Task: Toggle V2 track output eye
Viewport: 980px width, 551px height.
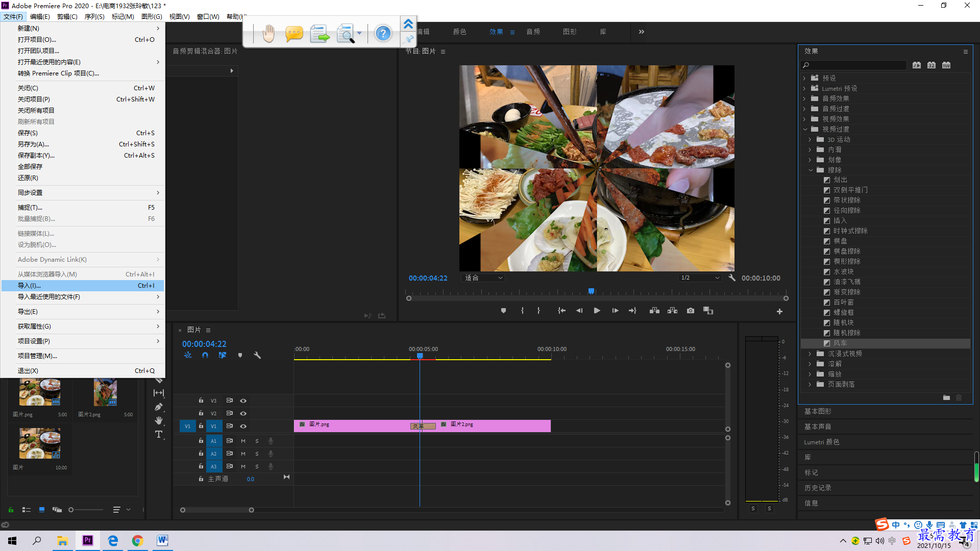Action: tap(243, 413)
